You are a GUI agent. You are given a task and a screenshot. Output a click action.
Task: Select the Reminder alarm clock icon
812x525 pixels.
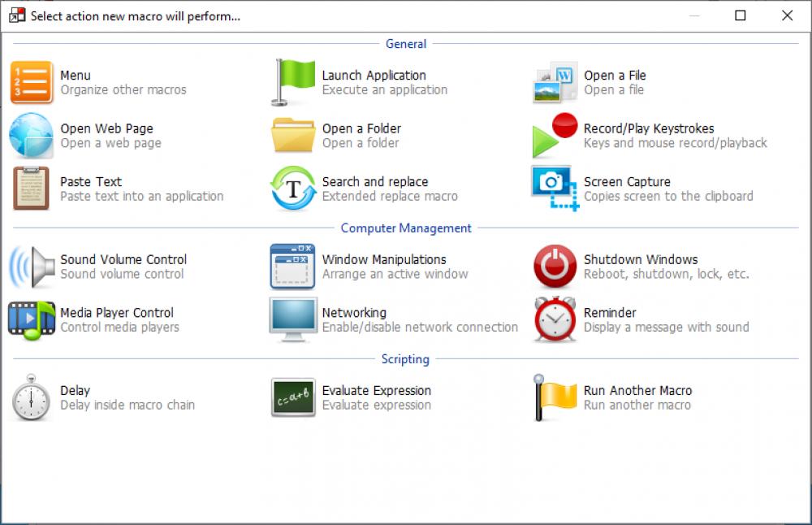click(x=554, y=319)
